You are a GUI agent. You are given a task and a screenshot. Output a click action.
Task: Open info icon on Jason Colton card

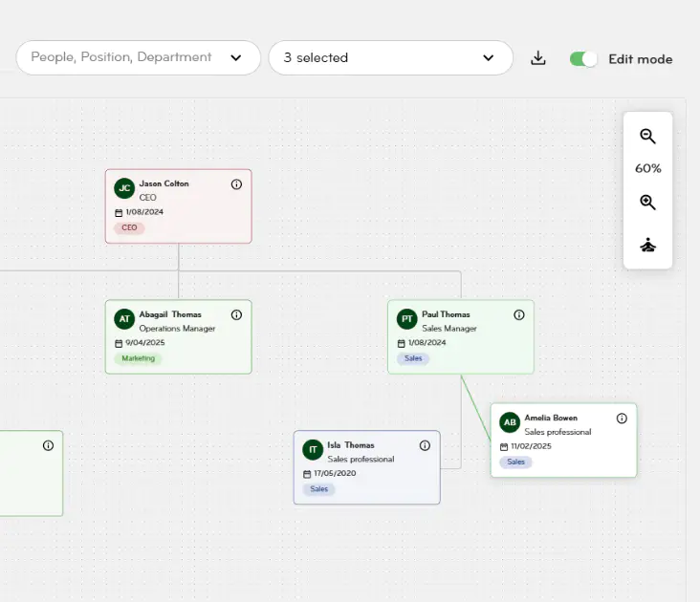(236, 184)
